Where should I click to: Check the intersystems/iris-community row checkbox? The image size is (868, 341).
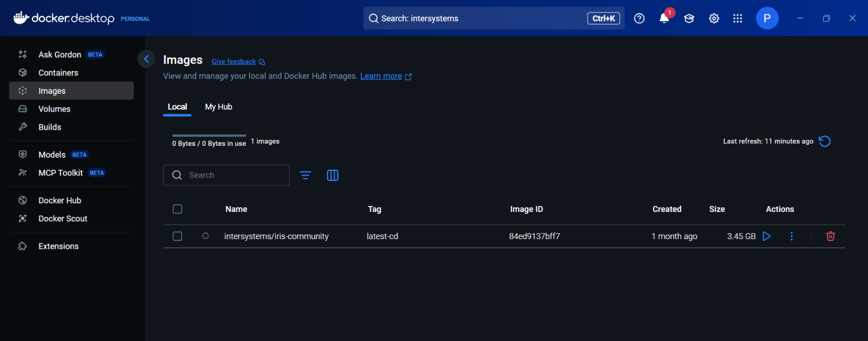tap(177, 236)
